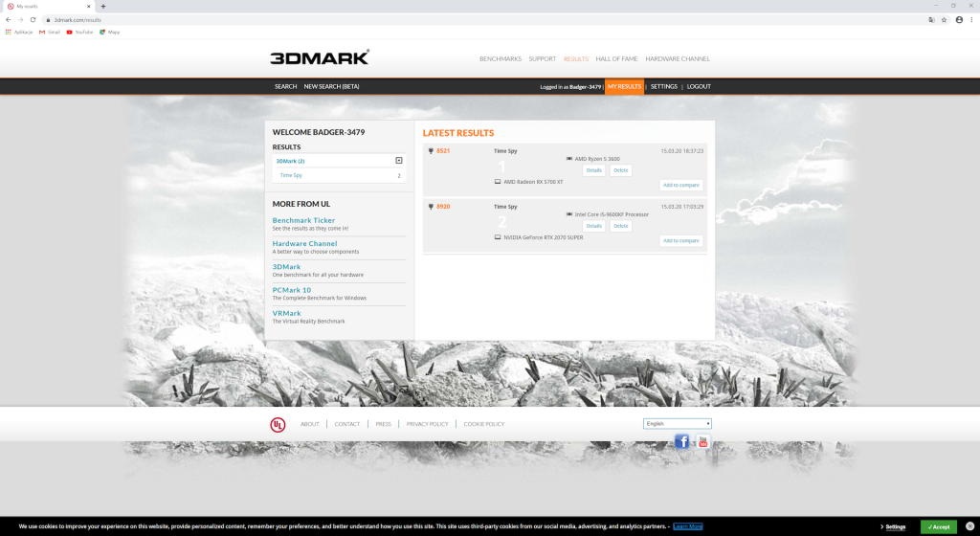Open the Chrome profile avatar icon
Viewport: 980px width, 536px height.
[959, 19]
